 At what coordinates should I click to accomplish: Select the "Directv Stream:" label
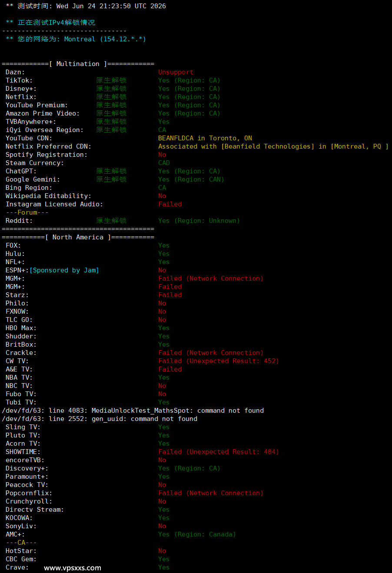point(35,510)
